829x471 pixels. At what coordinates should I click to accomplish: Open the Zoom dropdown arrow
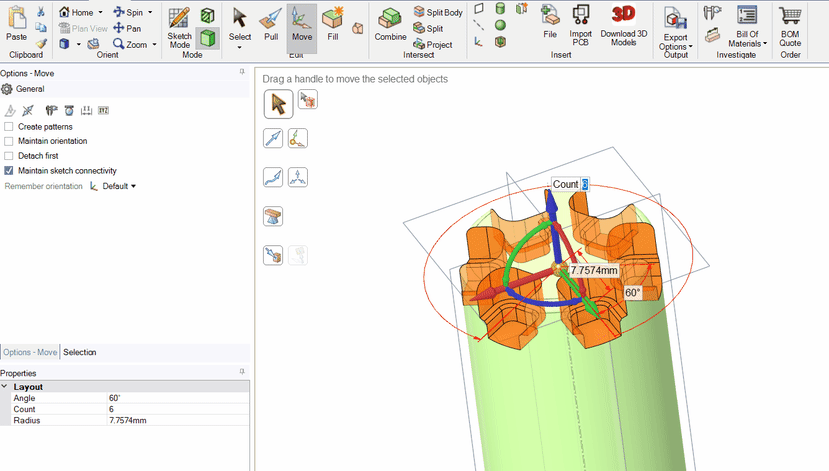coord(154,44)
